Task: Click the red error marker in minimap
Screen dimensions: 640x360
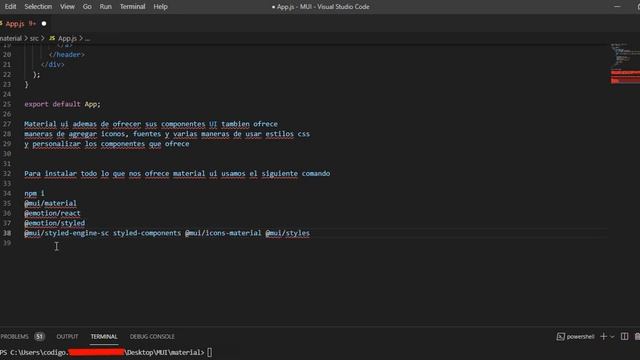Action: pos(625,73)
